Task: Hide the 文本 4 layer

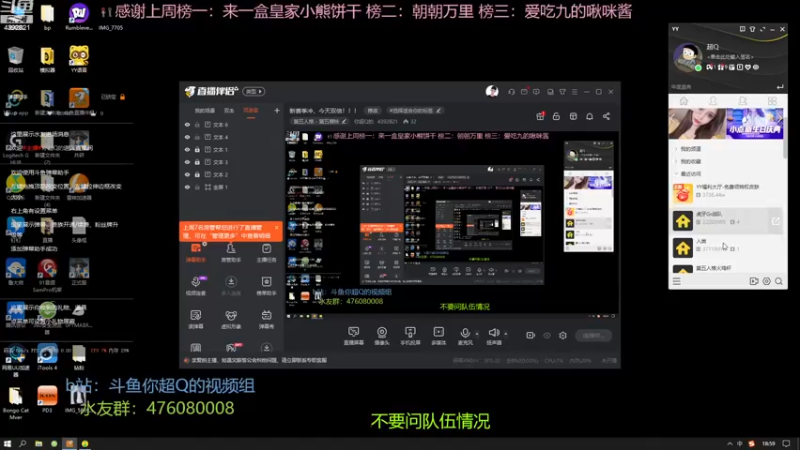Action: (x=187, y=137)
